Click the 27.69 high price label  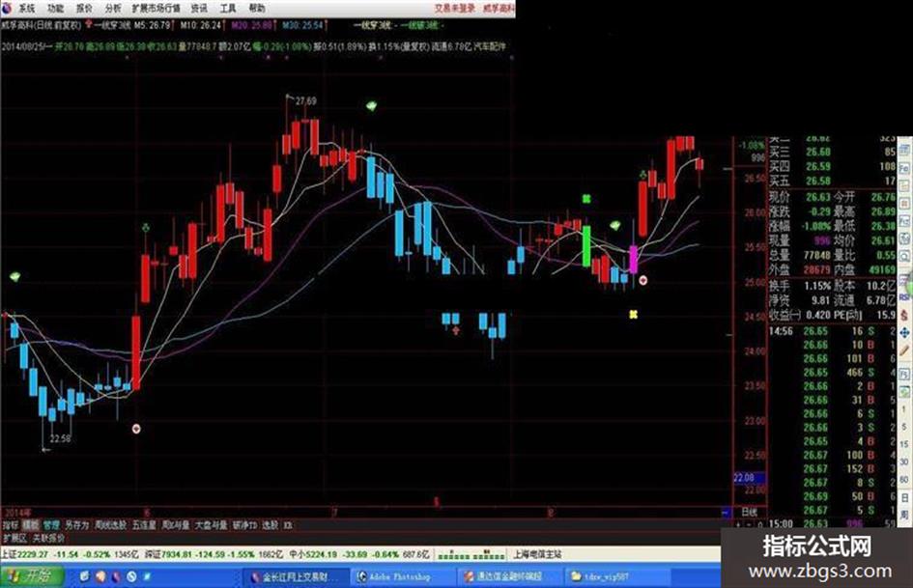[x=305, y=101]
